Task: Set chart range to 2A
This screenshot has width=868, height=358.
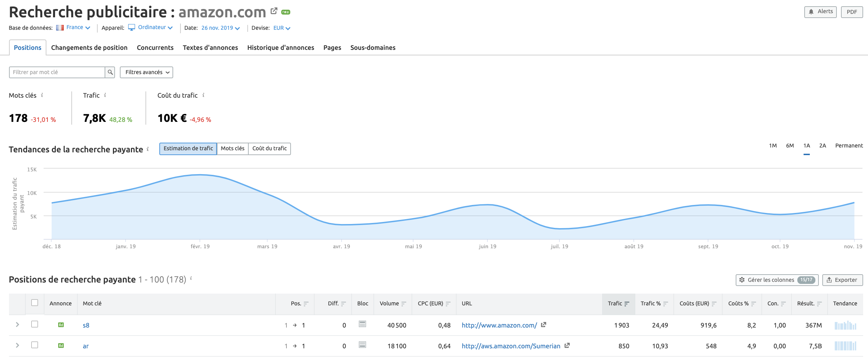Action: (823, 146)
